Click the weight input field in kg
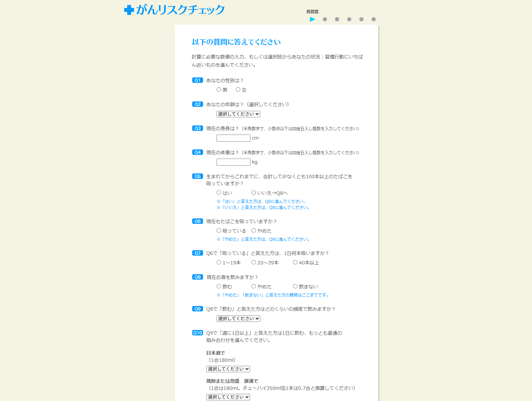This screenshot has width=532, height=401. click(233, 162)
